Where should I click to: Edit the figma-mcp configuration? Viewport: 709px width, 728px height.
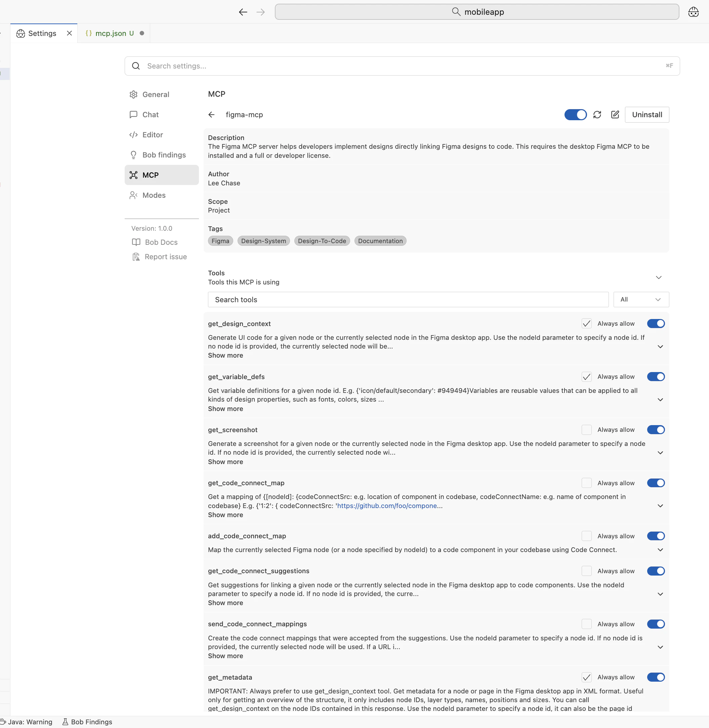[x=615, y=115]
